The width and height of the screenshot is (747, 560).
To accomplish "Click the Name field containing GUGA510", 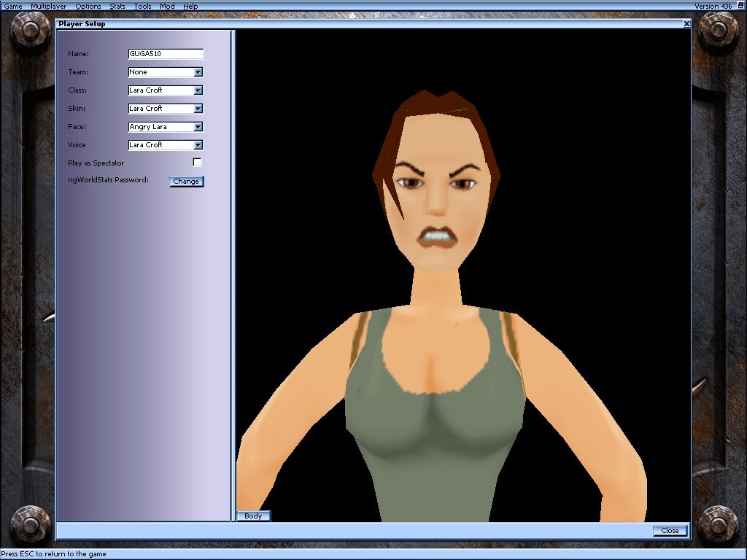I will pyautogui.click(x=165, y=53).
